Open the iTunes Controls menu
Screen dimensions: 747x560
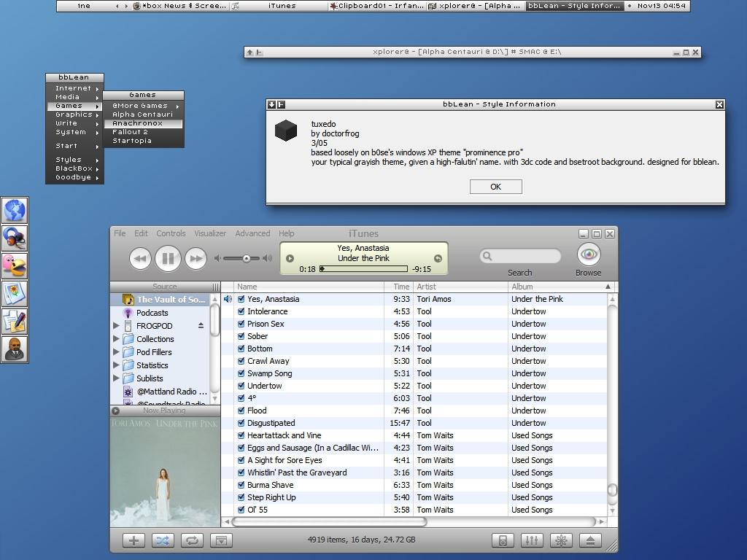click(171, 233)
